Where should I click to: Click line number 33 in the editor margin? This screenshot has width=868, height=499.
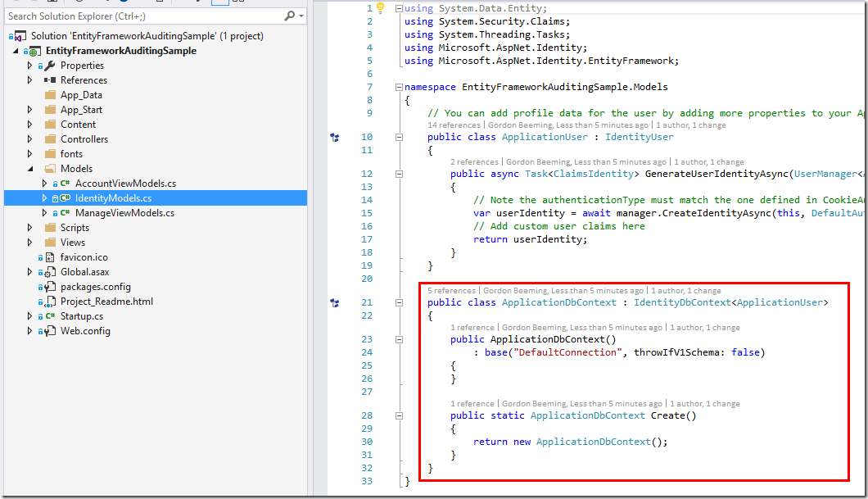(367, 481)
